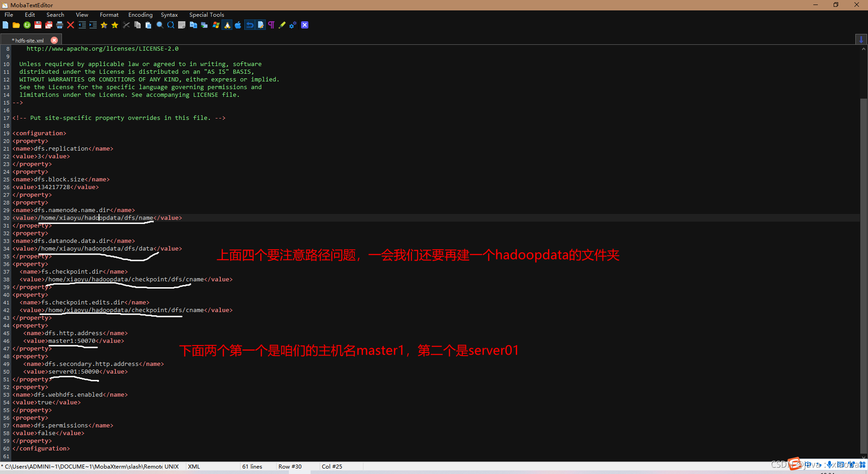The width and height of the screenshot is (868, 474).
Task: Click the server01:50090 value line
Action: point(75,371)
